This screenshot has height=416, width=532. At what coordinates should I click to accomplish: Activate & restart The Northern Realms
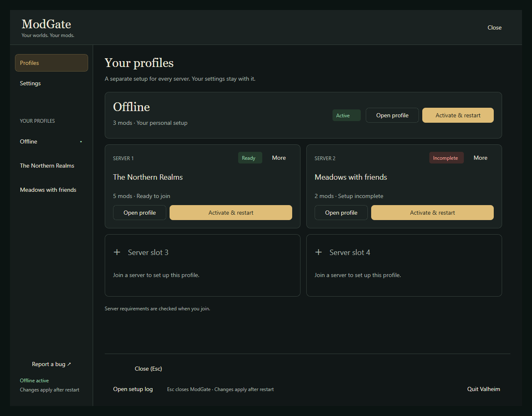(231, 213)
